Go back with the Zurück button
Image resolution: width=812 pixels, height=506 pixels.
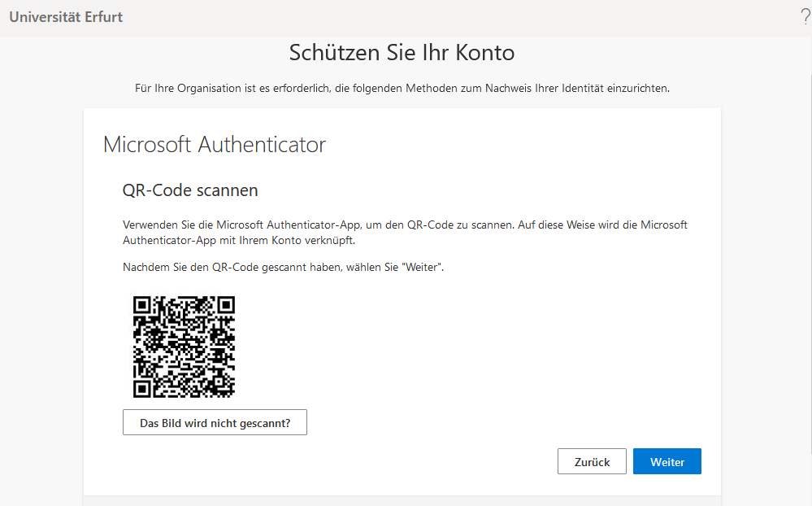point(592,461)
